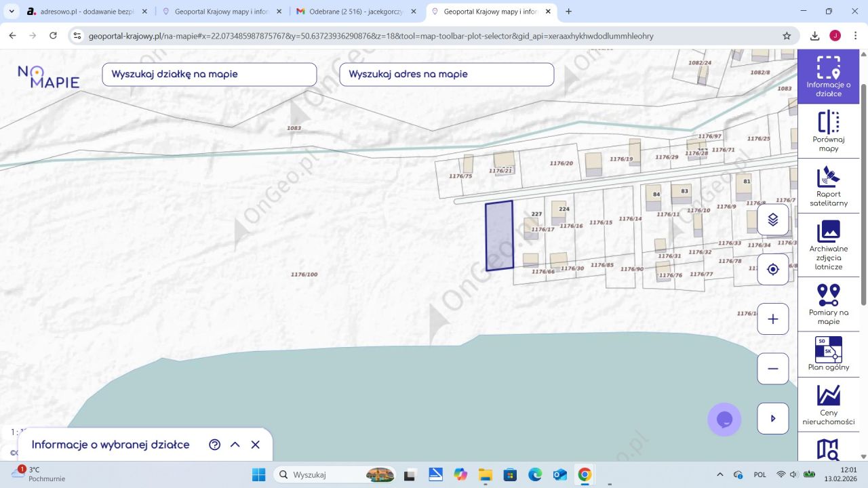Show hidden system tray icons
The image size is (868, 488).
[720, 474]
